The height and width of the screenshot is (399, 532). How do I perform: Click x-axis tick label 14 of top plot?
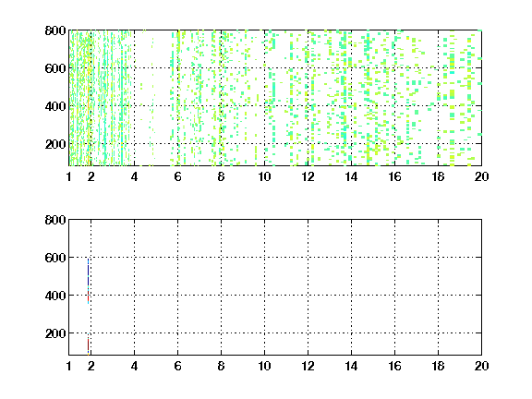351,176
